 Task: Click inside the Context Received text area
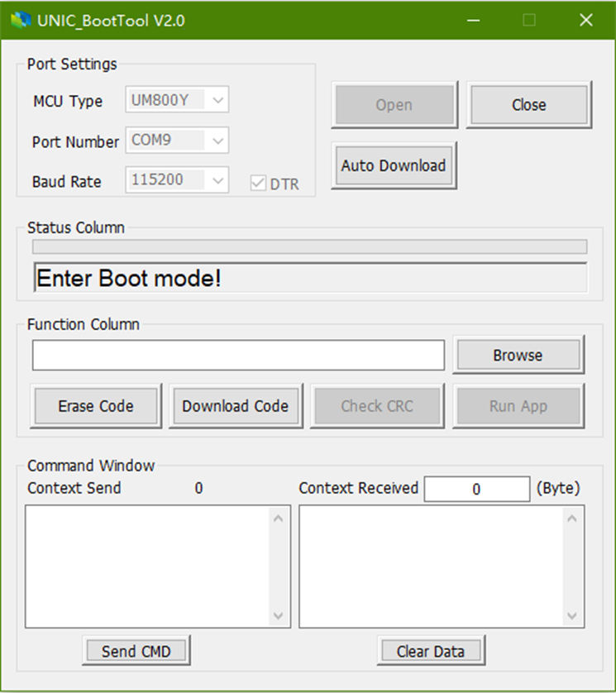click(x=430, y=566)
